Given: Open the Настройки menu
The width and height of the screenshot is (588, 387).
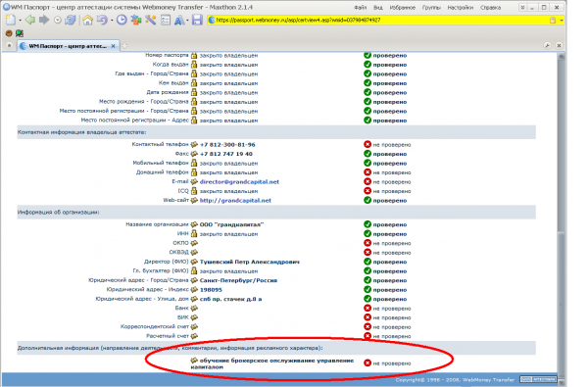Looking at the screenshot, I should coord(461,7).
